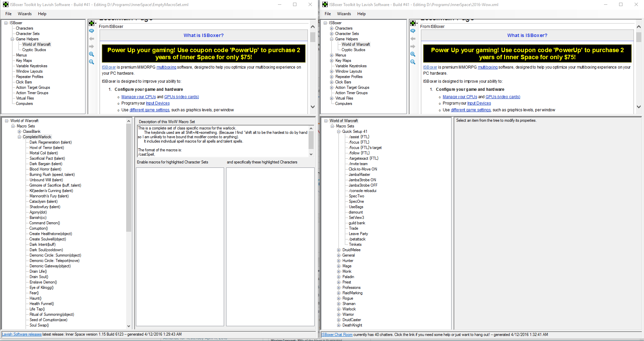Select Computers in right window tree
Viewport: 644px width, 341px height.
click(344, 104)
